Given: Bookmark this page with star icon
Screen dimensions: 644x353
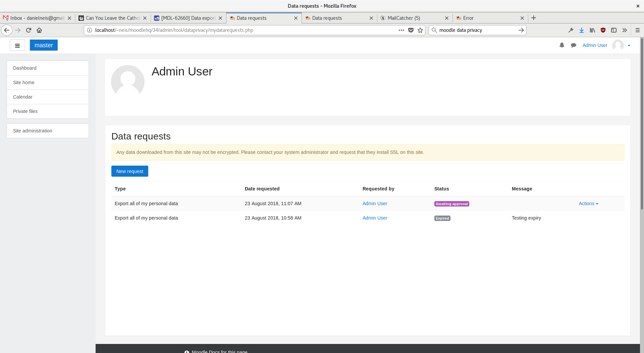Looking at the screenshot, I should pyautogui.click(x=420, y=30).
